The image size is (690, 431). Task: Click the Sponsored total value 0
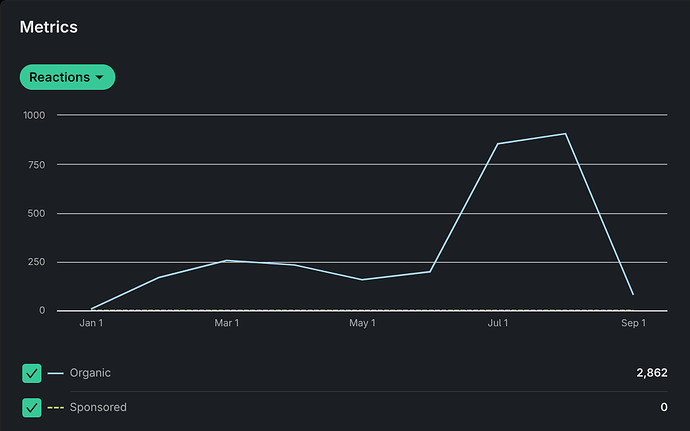point(663,407)
